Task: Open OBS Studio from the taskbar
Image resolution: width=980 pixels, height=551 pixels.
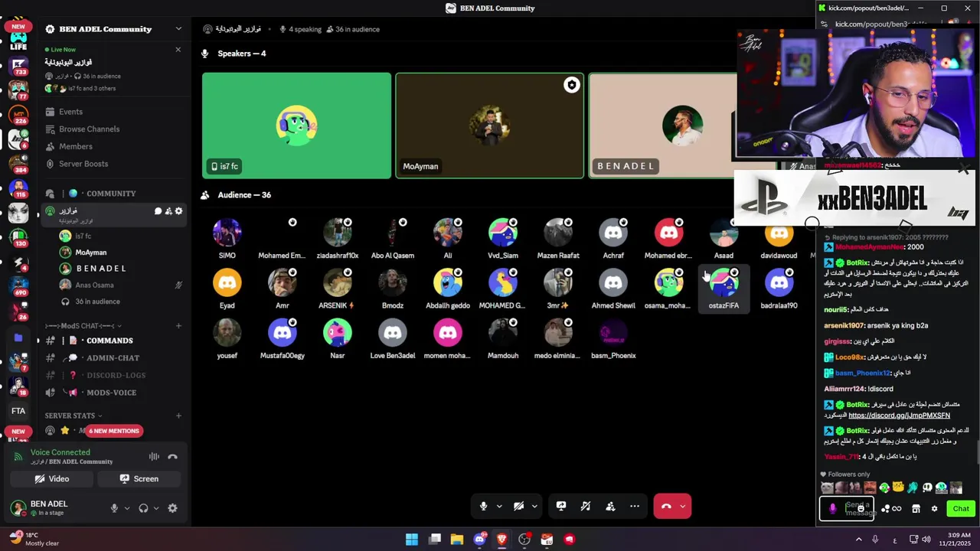Action: [524, 540]
